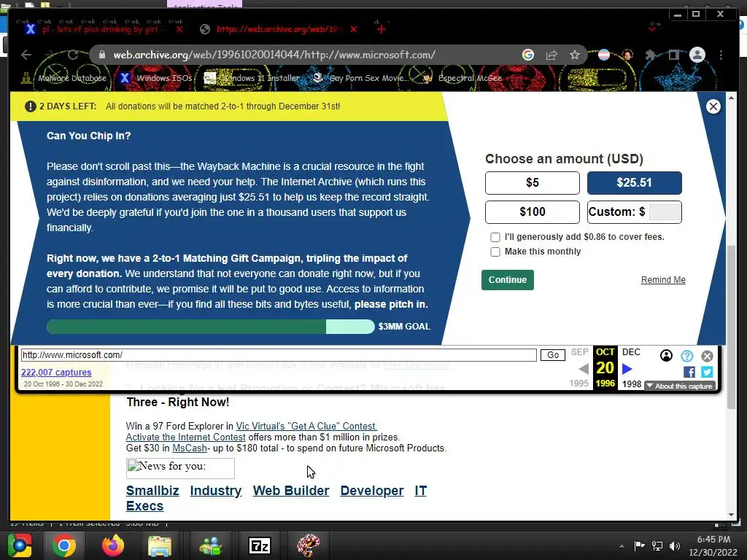Switch to the web.archive.org tab
The image size is (747, 560).
click(278, 29)
